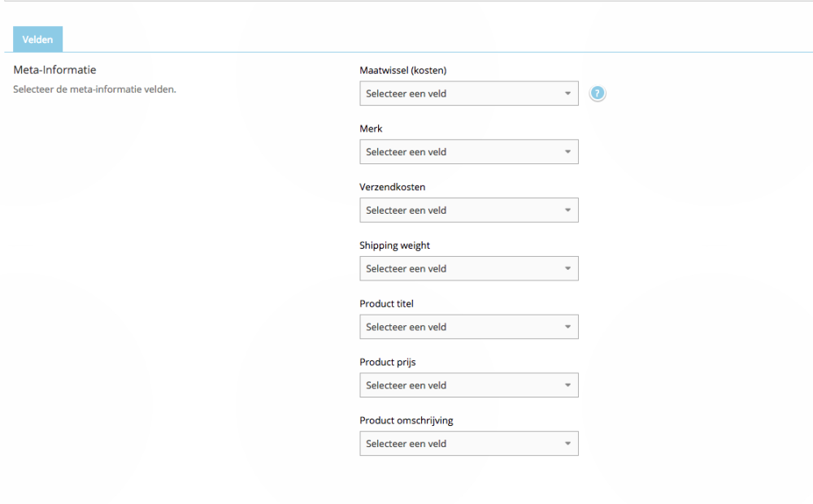Click the Meta-Informatie section heading

point(54,71)
